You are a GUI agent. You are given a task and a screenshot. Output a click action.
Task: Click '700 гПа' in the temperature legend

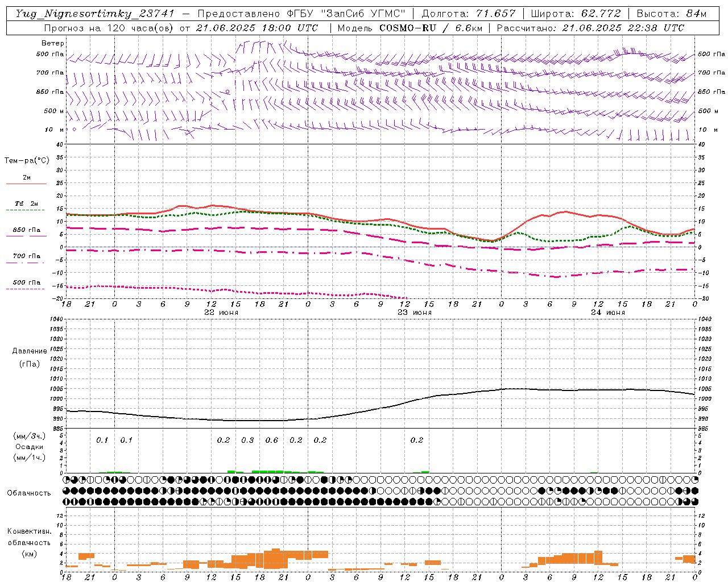pos(27,256)
